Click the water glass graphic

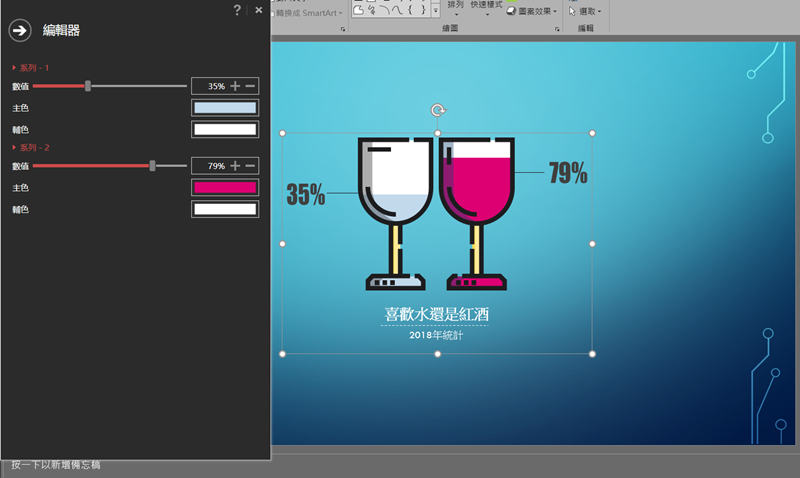click(395, 213)
